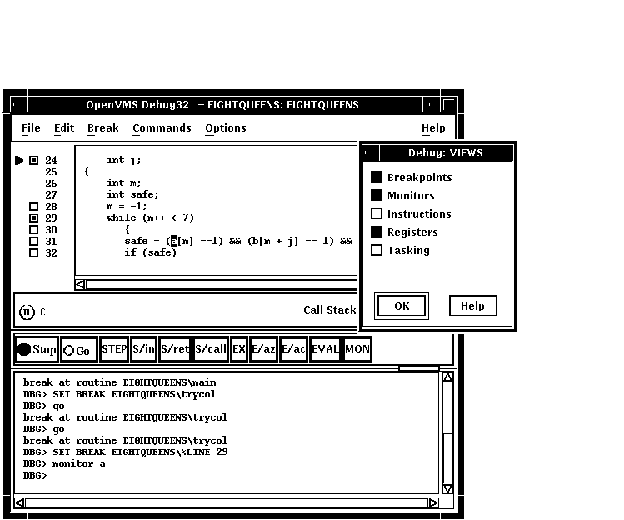Click the MON monitor button

point(357,350)
